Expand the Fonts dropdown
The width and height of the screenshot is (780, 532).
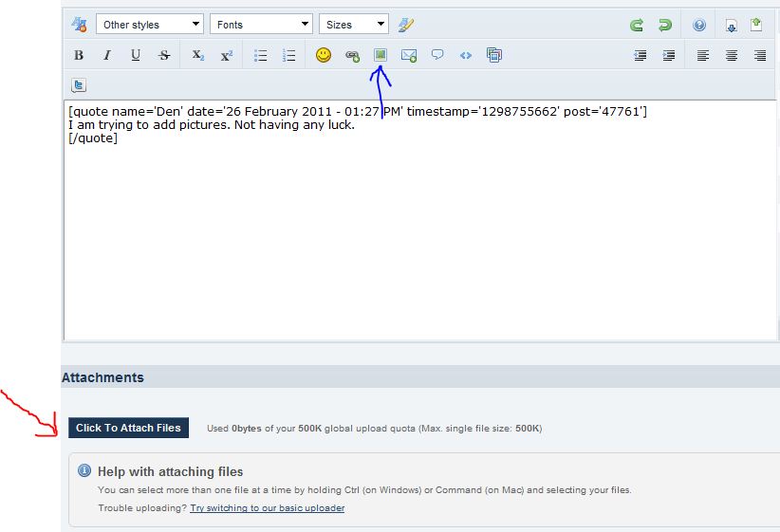261,25
